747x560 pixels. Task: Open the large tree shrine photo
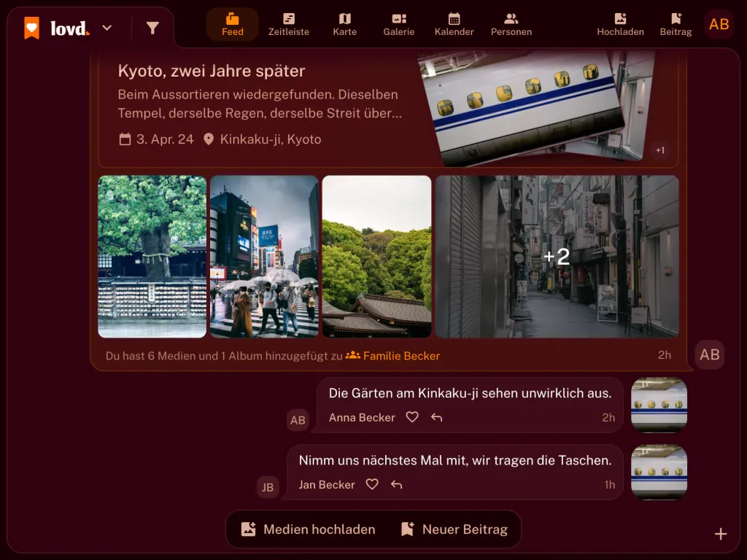point(152,257)
